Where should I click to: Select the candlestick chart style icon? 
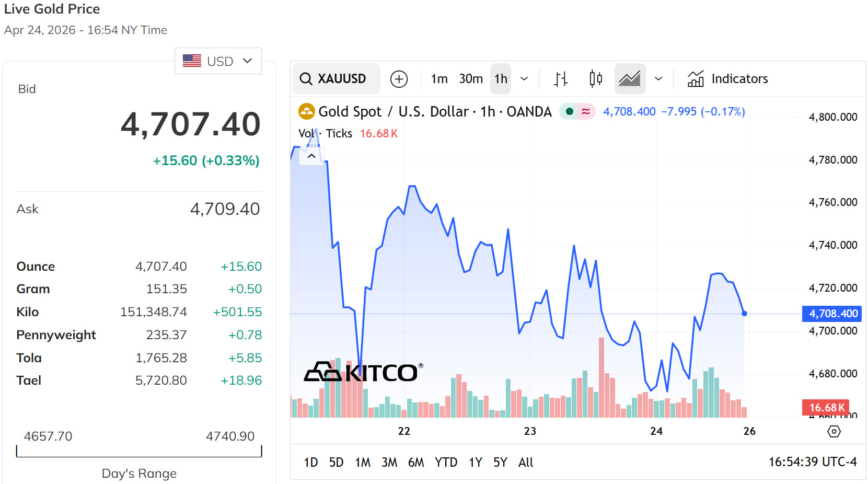(x=595, y=79)
